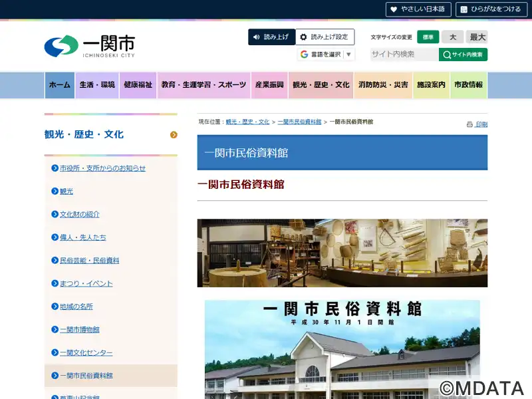This screenshot has height=399, width=532.
Task: Click the green サイト内検索 button
Action: click(x=463, y=55)
